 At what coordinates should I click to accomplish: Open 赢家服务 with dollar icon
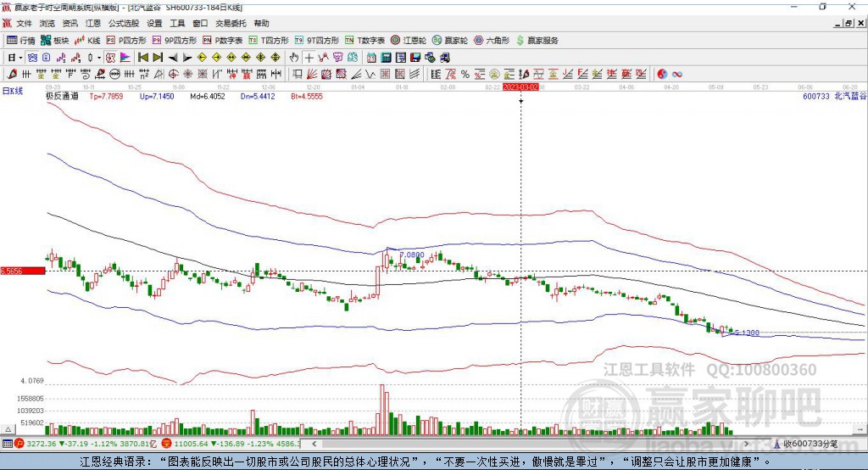(x=537, y=41)
